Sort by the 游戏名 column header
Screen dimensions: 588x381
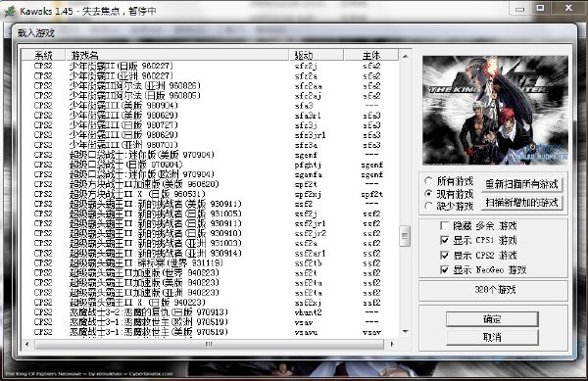(177, 56)
